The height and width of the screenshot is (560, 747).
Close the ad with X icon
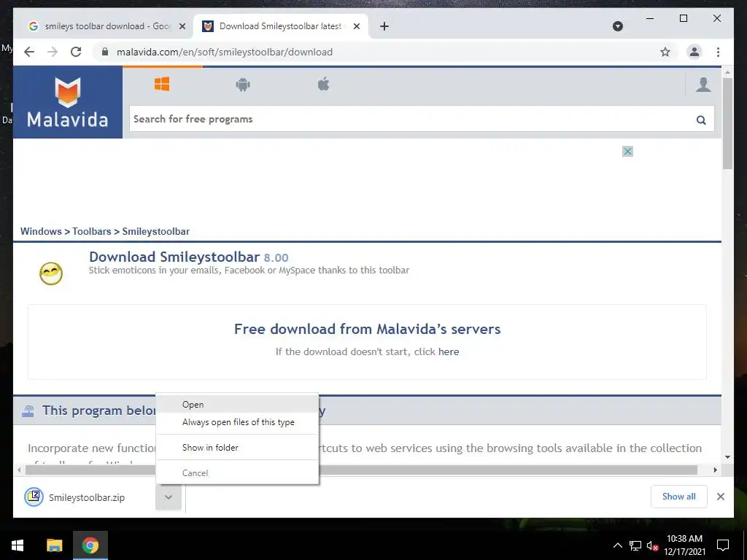[628, 152]
